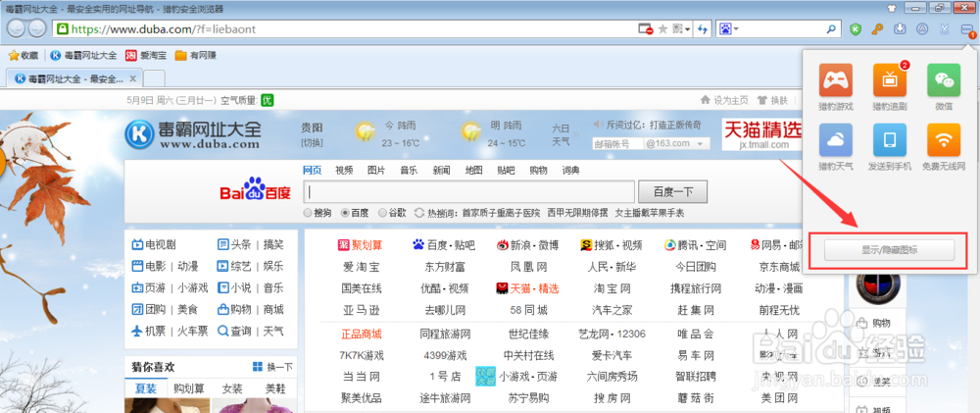Open the 微信 WeChat app icon
The height and width of the screenshot is (413, 980).
click(x=944, y=80)
